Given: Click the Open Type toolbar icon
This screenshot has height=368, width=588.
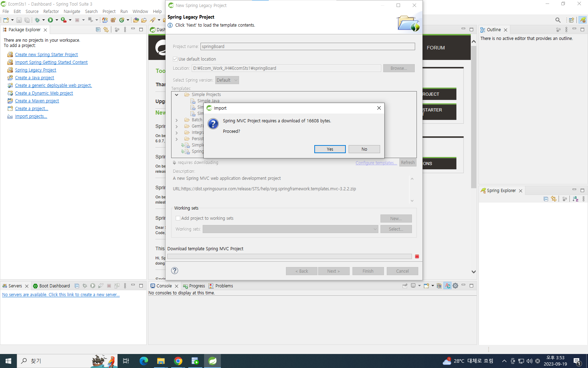Looking at the screenshot, I should (x=136, y=20).
